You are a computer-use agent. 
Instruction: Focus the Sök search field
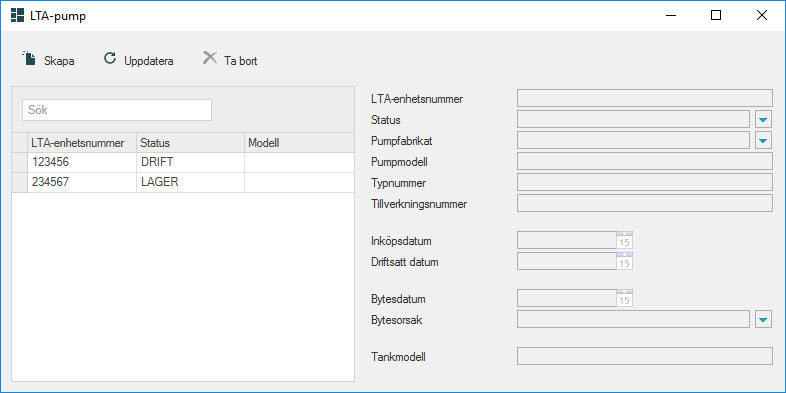117,110
